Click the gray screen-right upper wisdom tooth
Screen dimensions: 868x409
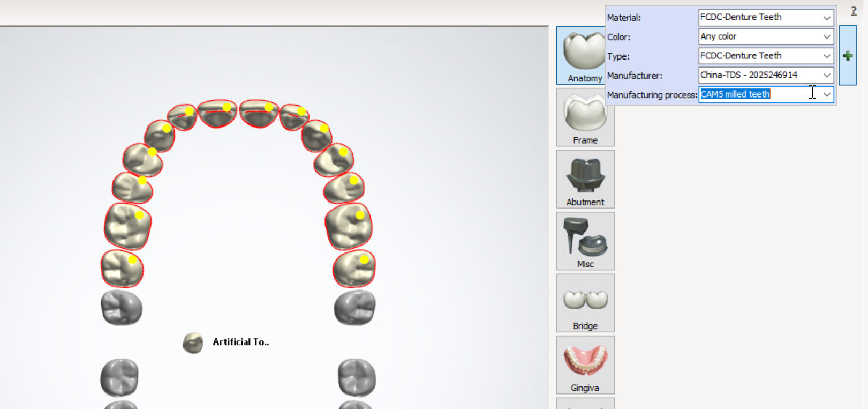coord(354,308)
